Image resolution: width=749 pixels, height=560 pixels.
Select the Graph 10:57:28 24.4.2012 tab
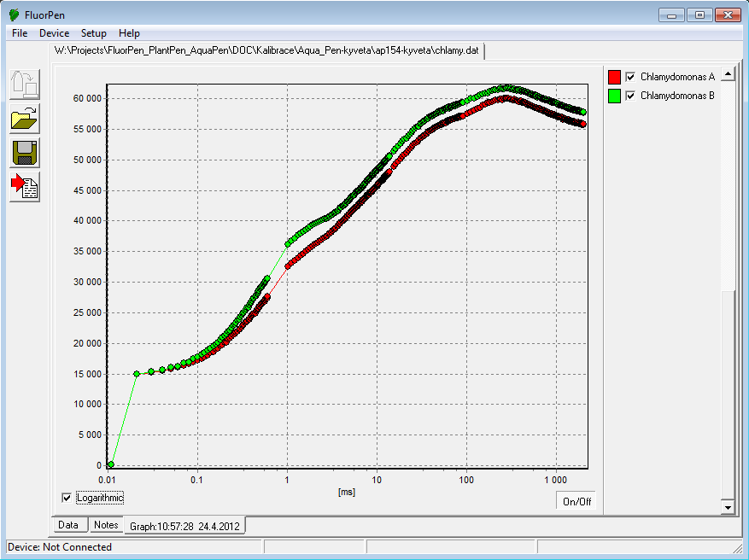point(184,526)
